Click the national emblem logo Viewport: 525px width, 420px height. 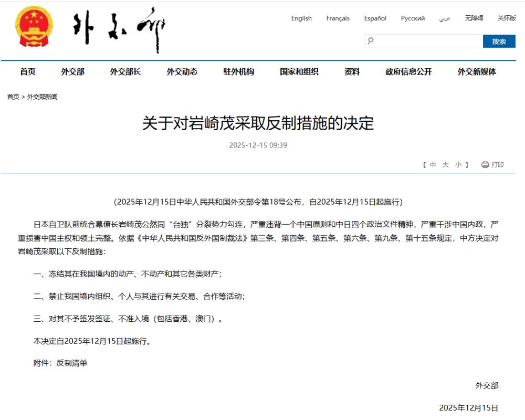pos(34,27)
